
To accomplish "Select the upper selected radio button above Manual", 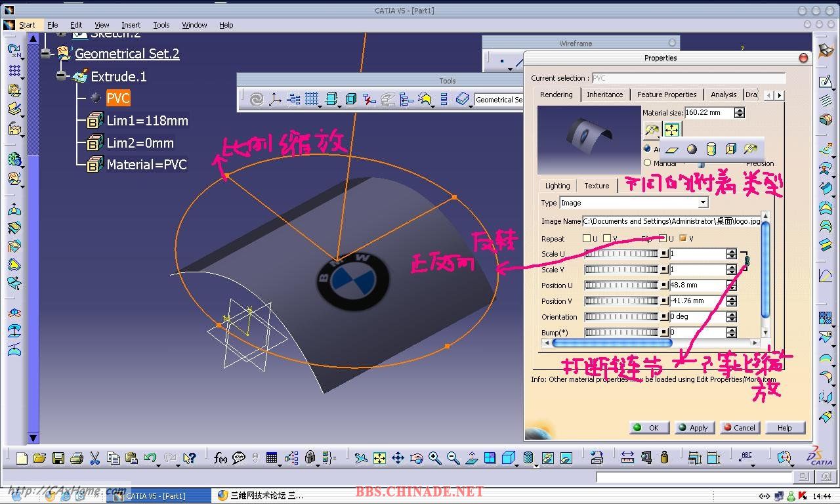I will pyautogui.click(x=648, y=149).
